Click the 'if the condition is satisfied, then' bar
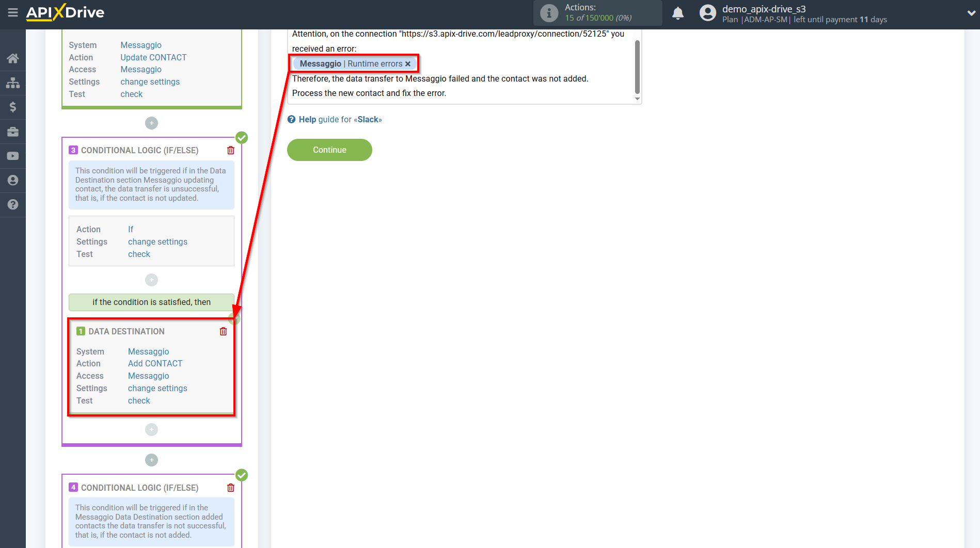 point(151,302)
